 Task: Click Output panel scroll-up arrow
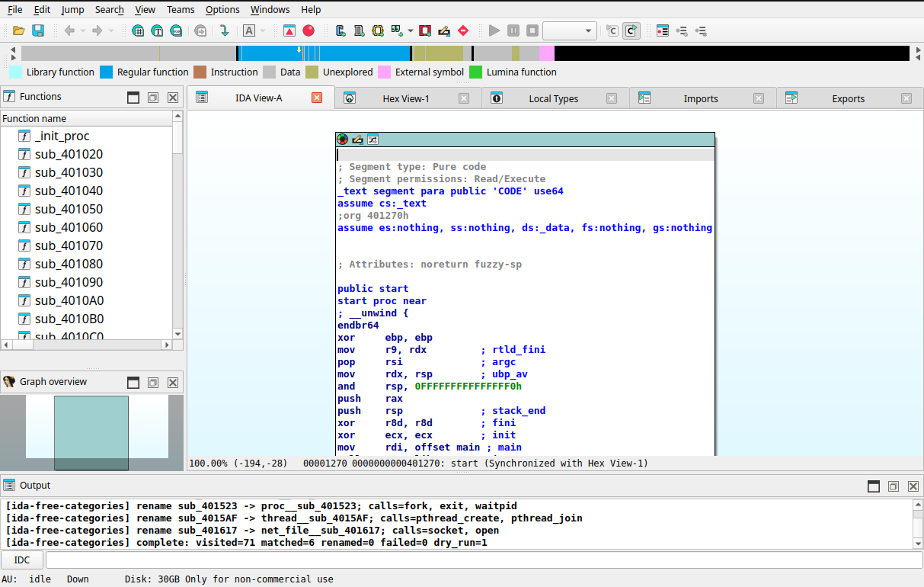tap(918, 505)
